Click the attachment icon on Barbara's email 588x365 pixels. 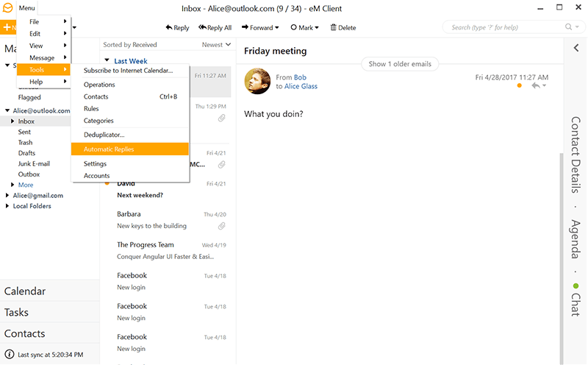[x=222, y=226]
